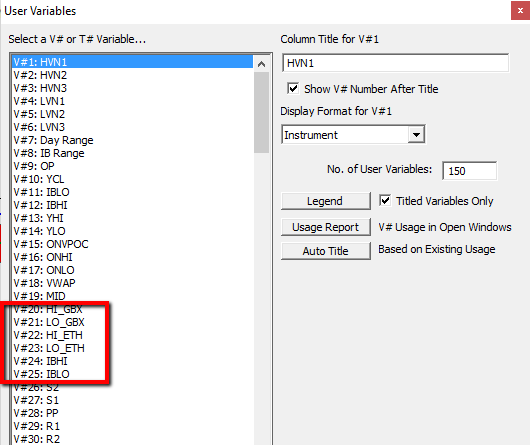The width and height of the screenshot is (530, 445).
Task: Click the variable list scrollbar thumb
Action: tap(261, 113)
